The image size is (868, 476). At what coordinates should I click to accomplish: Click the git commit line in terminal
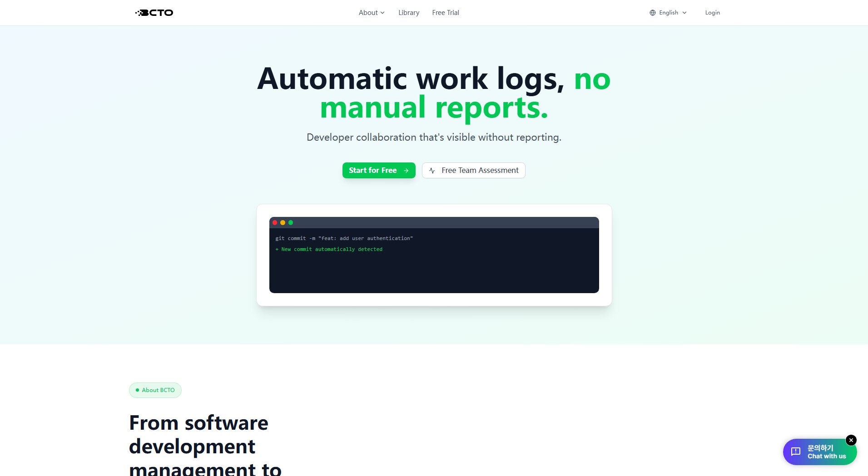coord(344,238)
